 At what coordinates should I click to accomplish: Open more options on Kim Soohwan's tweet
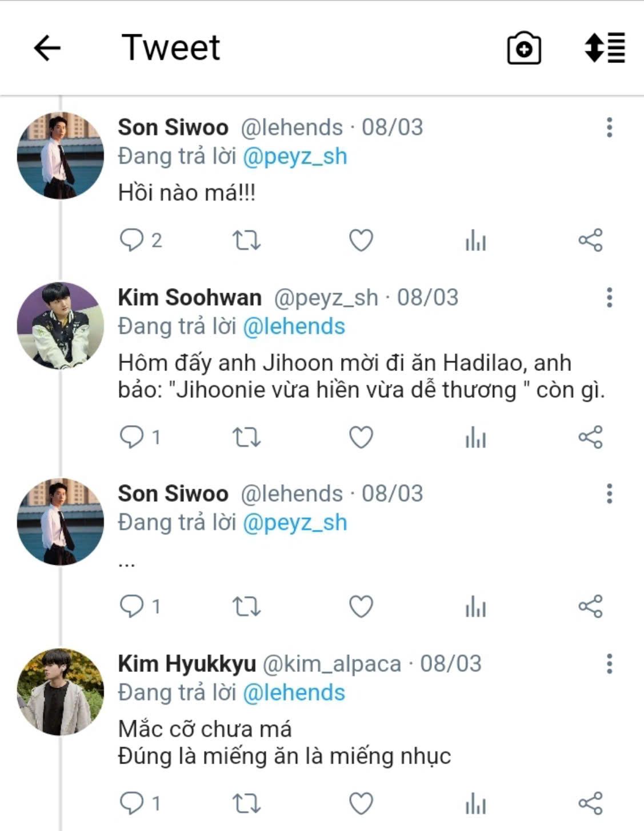click(609, 298)
